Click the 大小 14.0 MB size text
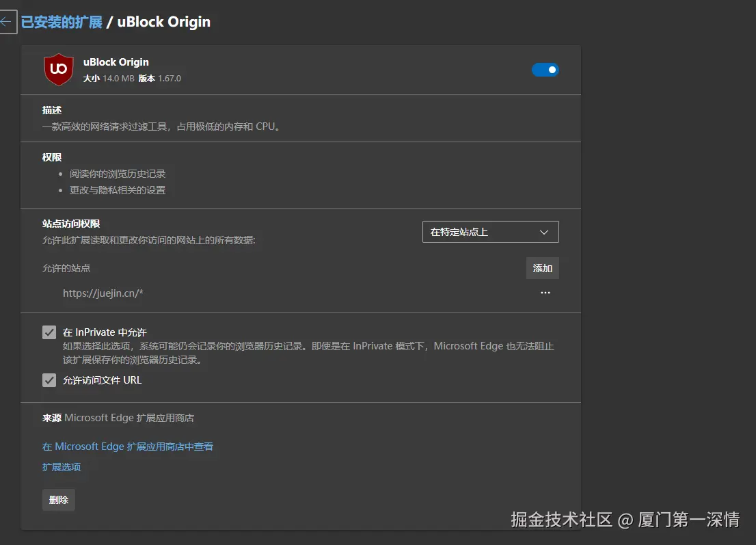The image size is (756, 545). 109,78
